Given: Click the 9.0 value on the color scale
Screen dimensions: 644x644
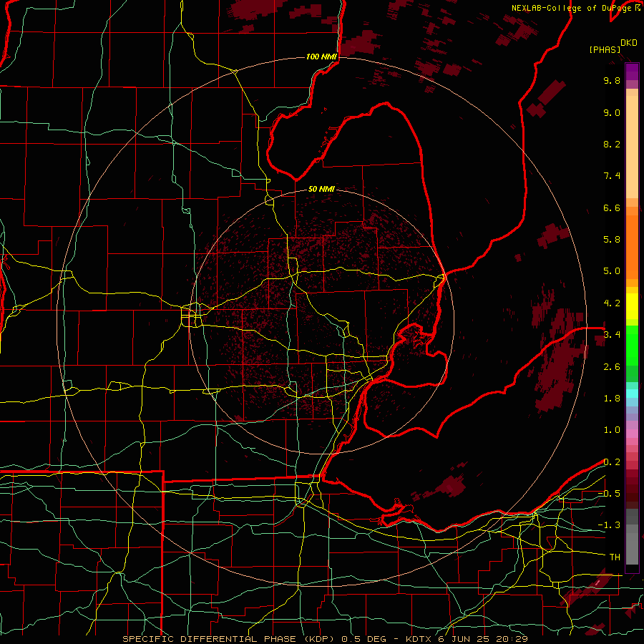Looking at the screenshot, I should coord(612,112).
